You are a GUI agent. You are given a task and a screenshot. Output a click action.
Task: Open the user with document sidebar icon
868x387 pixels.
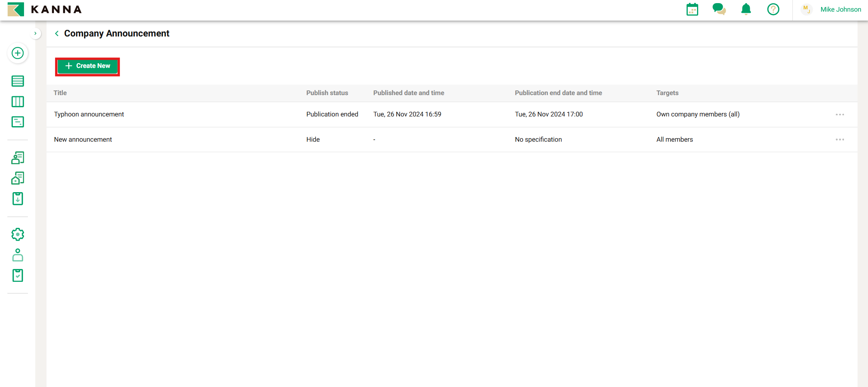(18, 158)
